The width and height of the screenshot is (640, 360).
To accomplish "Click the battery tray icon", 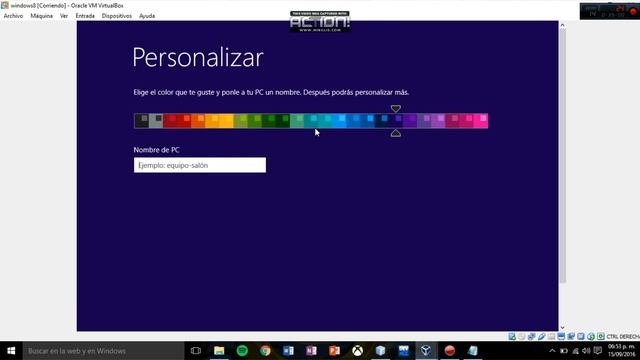I will pyautogui.click(x=564, y=351).
